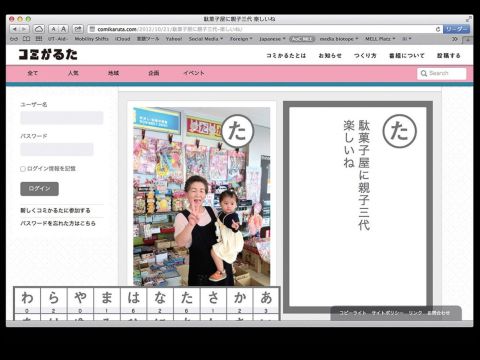
Task: Toggle Safari full screen arrows icon
Action: click(469, 19)
